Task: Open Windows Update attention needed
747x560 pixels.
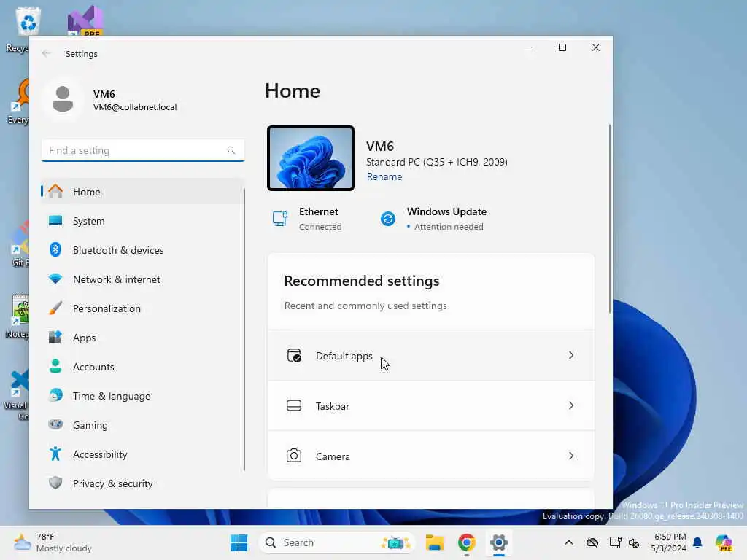Action: click(433, 219)
